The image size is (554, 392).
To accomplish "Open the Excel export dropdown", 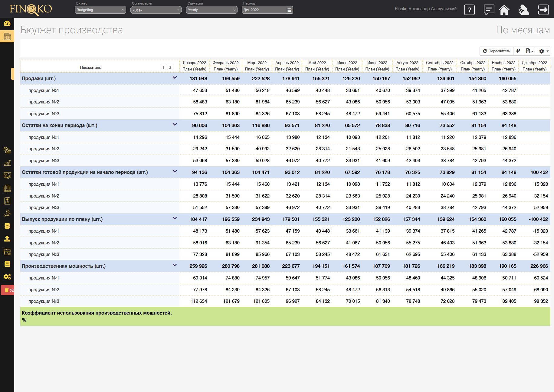I will 529,51.
